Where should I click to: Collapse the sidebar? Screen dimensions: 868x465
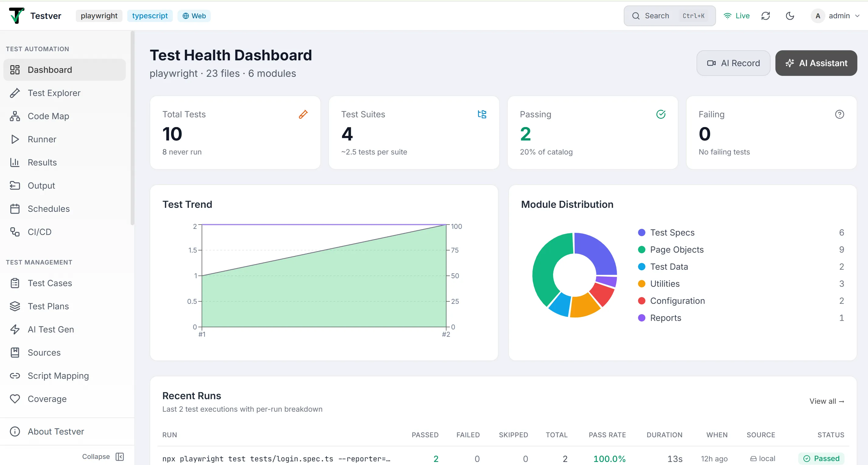(x=103, y=456)
